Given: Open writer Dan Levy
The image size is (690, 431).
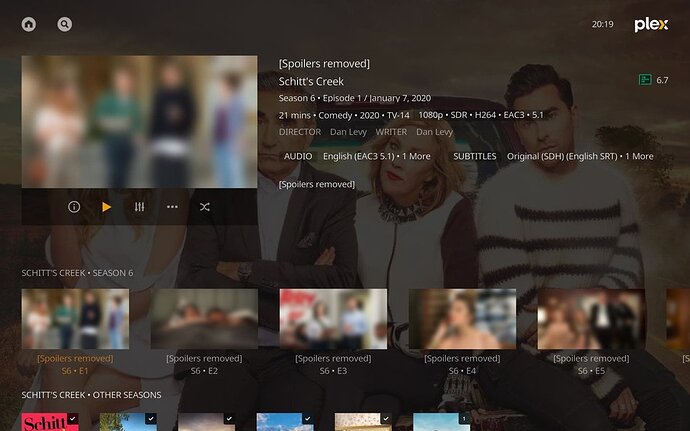Looking at the screenshot, I should click(x=434, y=132).
